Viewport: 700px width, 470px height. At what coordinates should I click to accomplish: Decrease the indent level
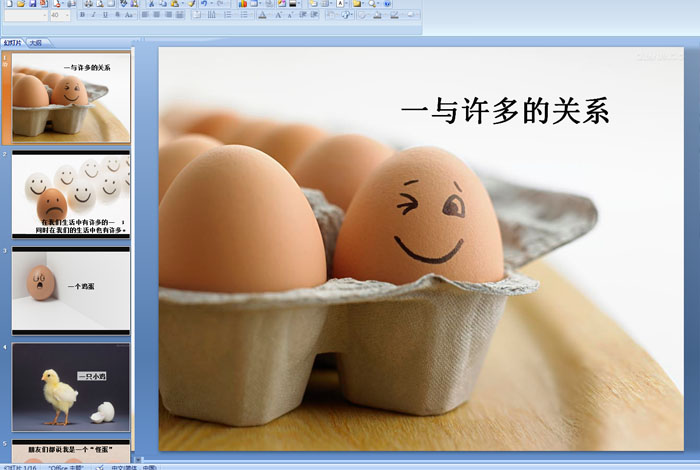click(x=303, y=15)
